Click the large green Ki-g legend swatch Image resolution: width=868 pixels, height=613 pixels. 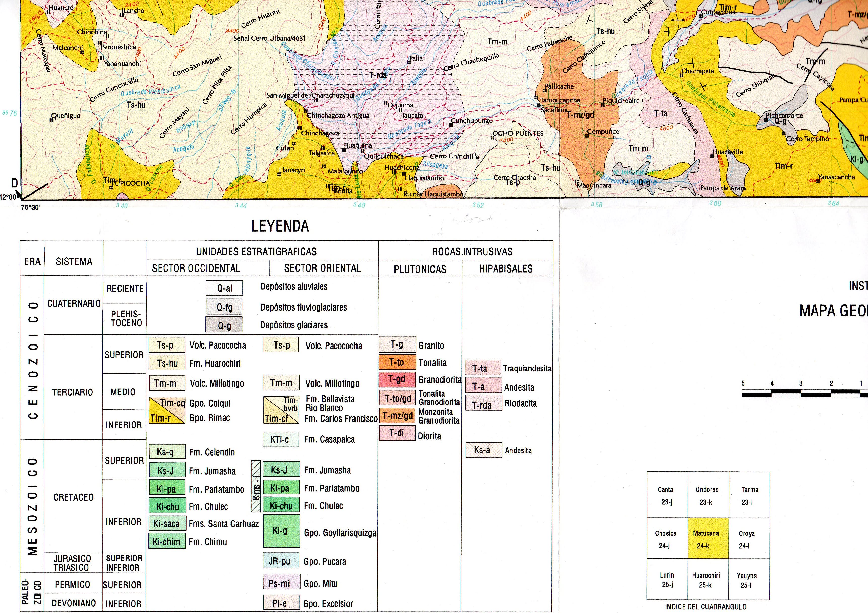point(281,531)
